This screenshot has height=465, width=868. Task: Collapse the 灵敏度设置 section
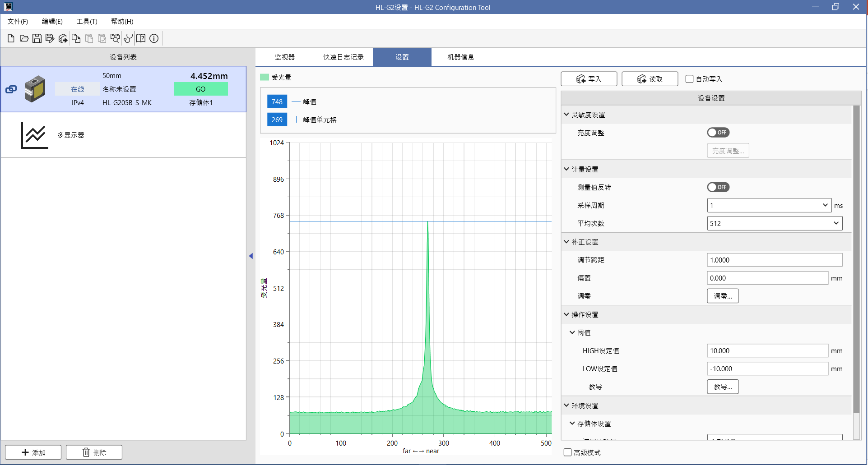point(566,115)
